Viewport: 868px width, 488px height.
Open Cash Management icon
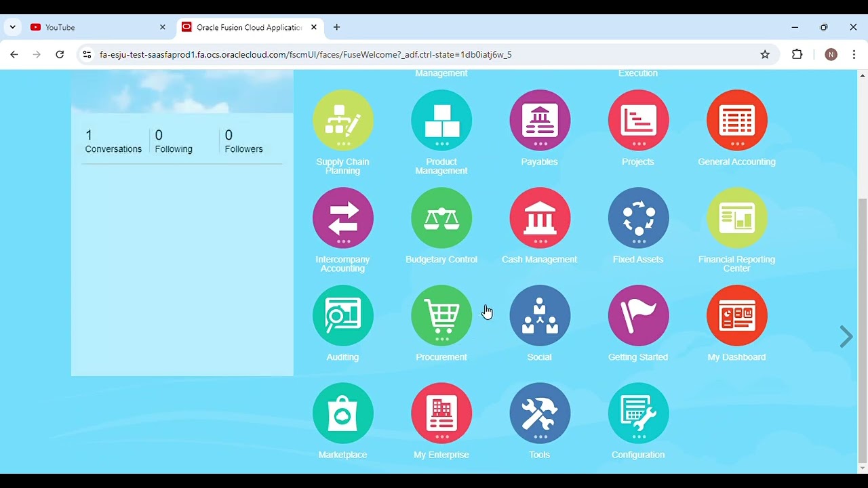(x=540, y=218)
